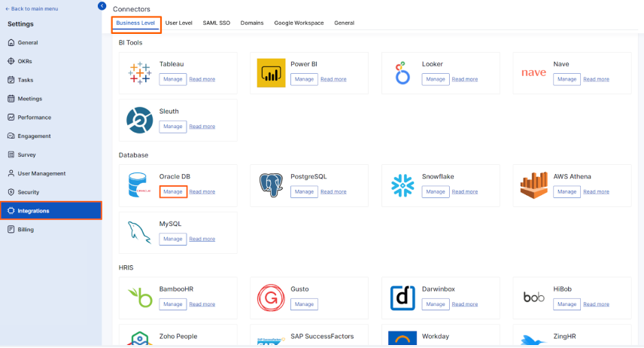Image resolution: width=644 pixels, height=348 pixels.
Task: Manage the Oracle DB connector
Action: pyautogui.click(x=173, y=191)
